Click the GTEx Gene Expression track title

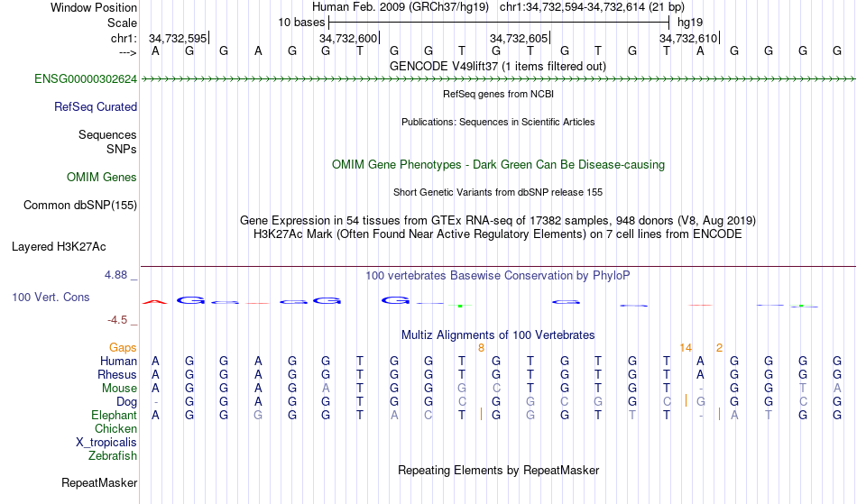[x=498, y=221]
